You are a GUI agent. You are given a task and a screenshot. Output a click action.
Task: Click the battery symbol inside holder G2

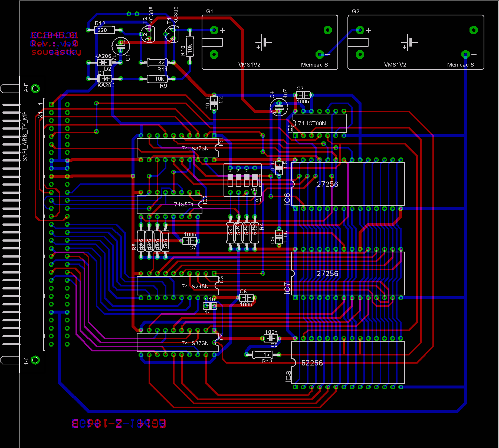[x=409, y=42]
